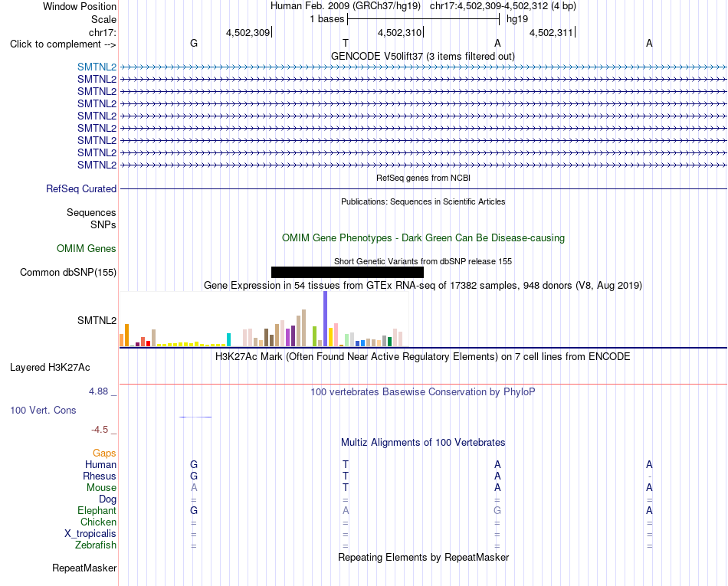Click SMTNL2 label beside GTEx bar chart

pos(97,321)
